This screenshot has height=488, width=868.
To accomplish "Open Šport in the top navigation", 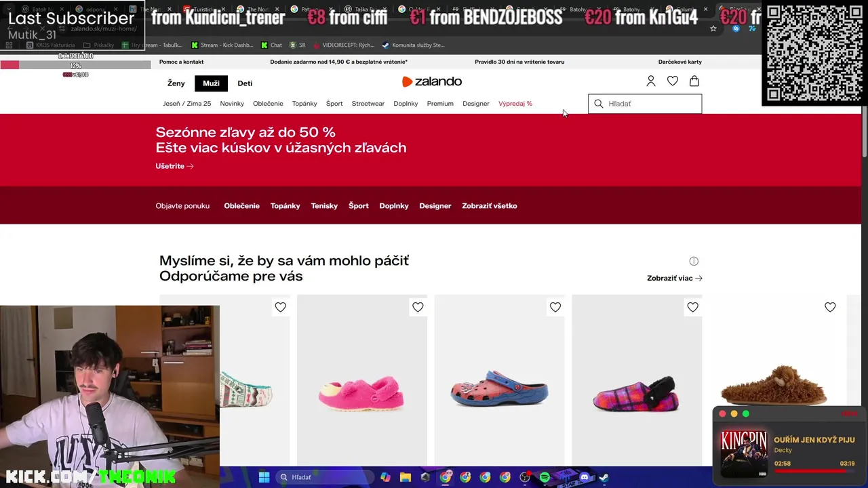I will (x=334, y=104).
